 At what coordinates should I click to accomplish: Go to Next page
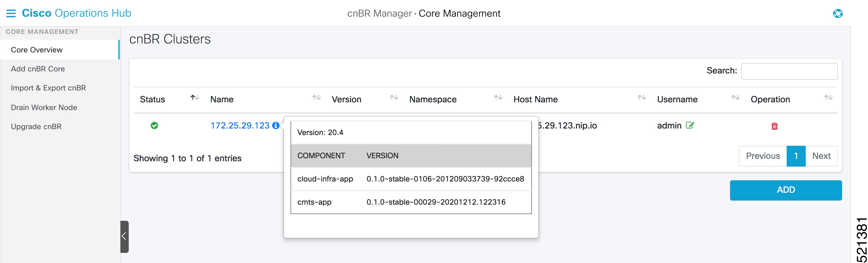click(821, 156)
